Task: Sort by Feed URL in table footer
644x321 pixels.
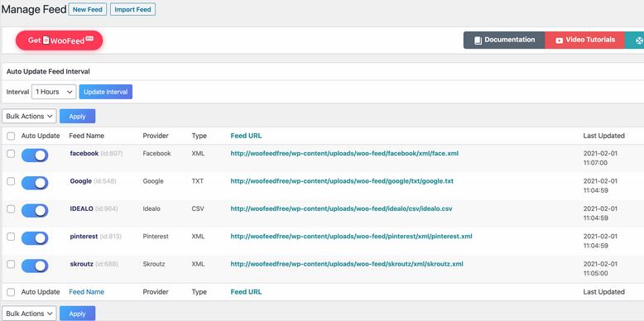Action: click(246, 292)
